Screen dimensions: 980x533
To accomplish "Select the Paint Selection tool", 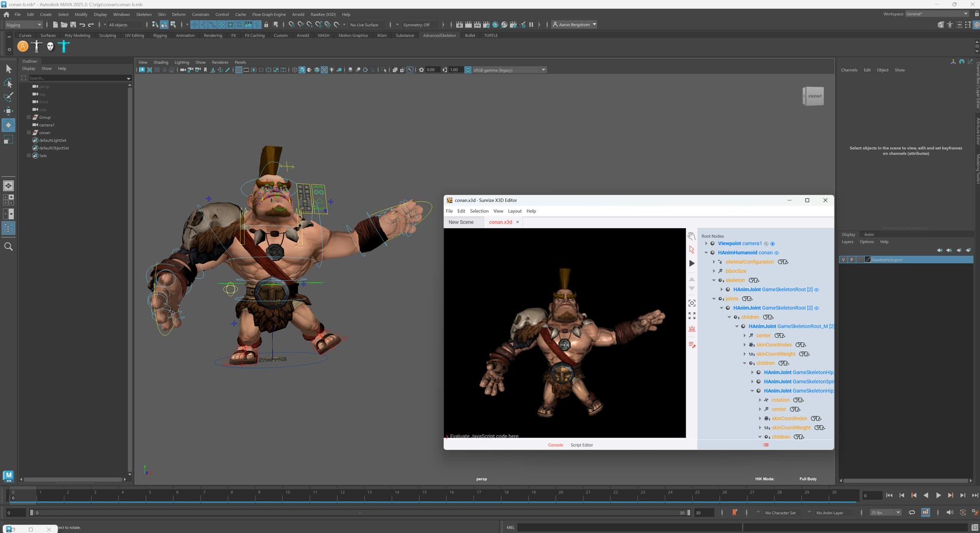I will click(x=9, y=97).
